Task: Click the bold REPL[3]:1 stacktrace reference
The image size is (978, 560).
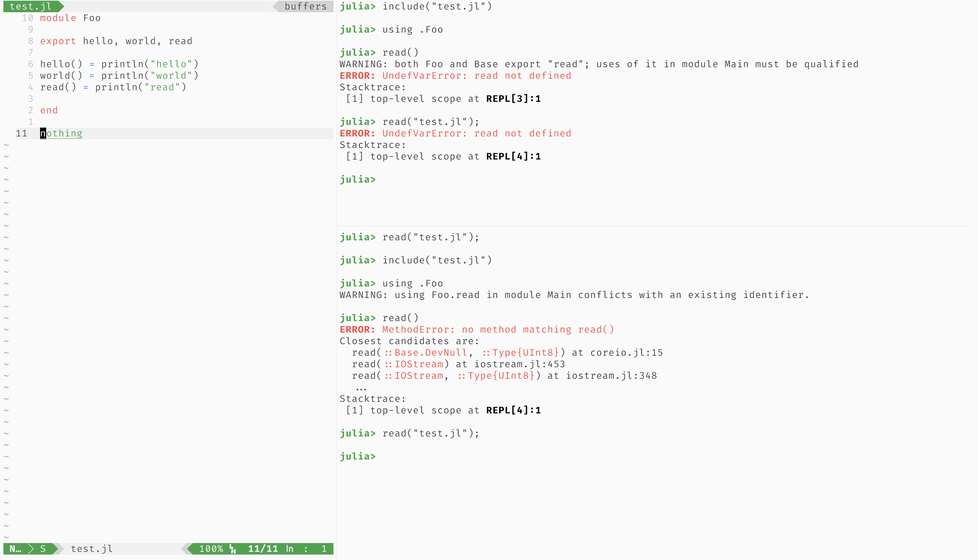Action: 513,99
